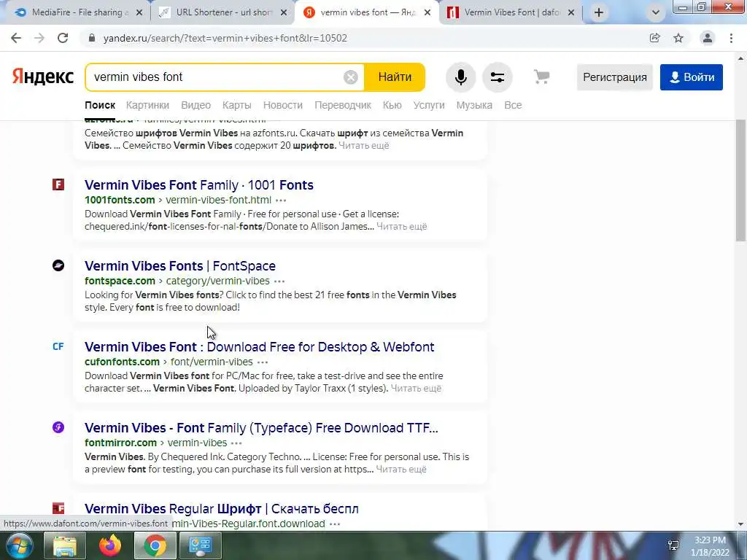This screenshot has width=747, height=560.
Task: Launch Firefox from the taskbar
Action: (x=110, y=545)
